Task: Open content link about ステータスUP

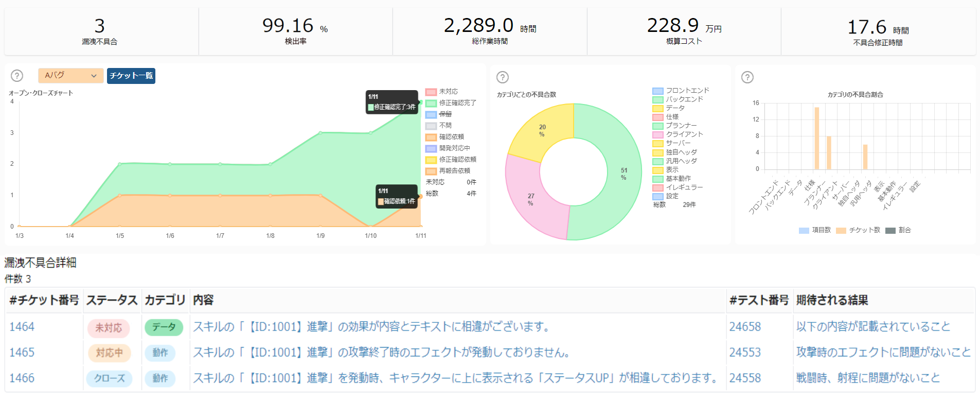Action: tap(456, 378)
